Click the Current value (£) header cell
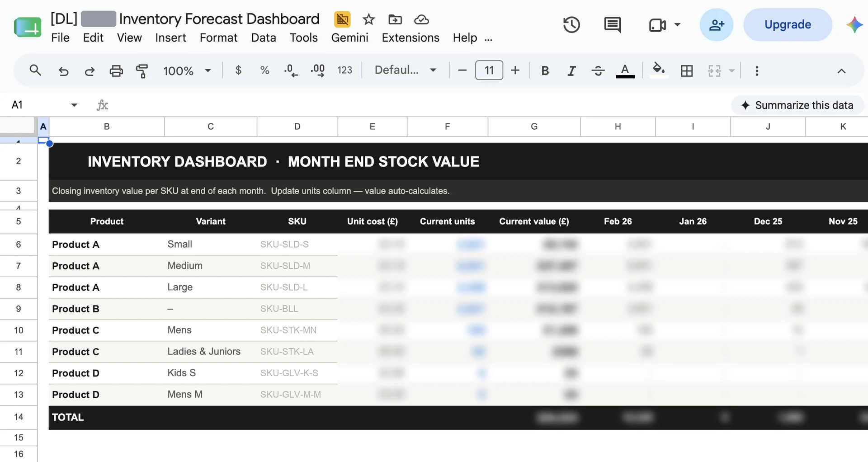The width and height of the screenshot is (868, 462). pyautogui.click(x=534, y=221)
